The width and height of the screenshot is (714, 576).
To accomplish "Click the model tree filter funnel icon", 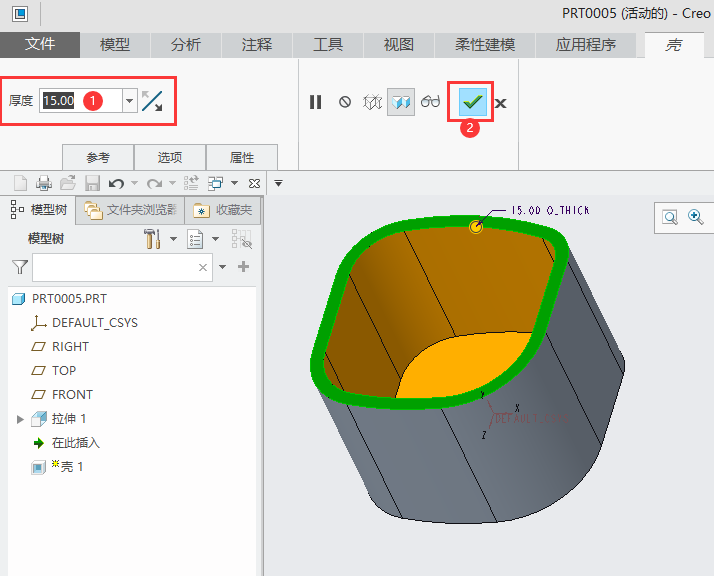I will [20, 267].
